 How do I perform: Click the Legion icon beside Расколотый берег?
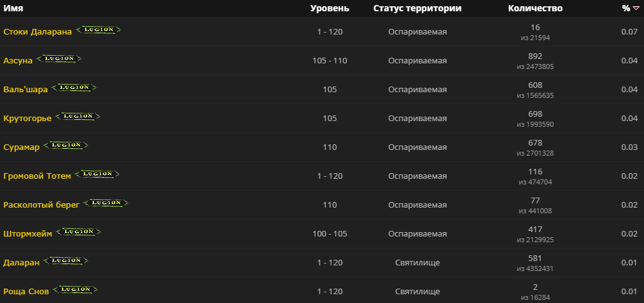tap(106, 203)
